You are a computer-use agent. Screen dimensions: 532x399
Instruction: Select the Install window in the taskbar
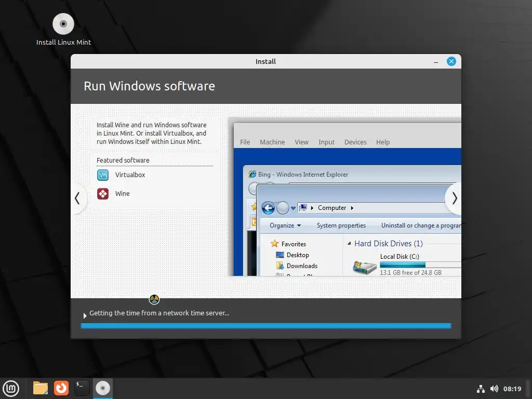pos(103,388)
